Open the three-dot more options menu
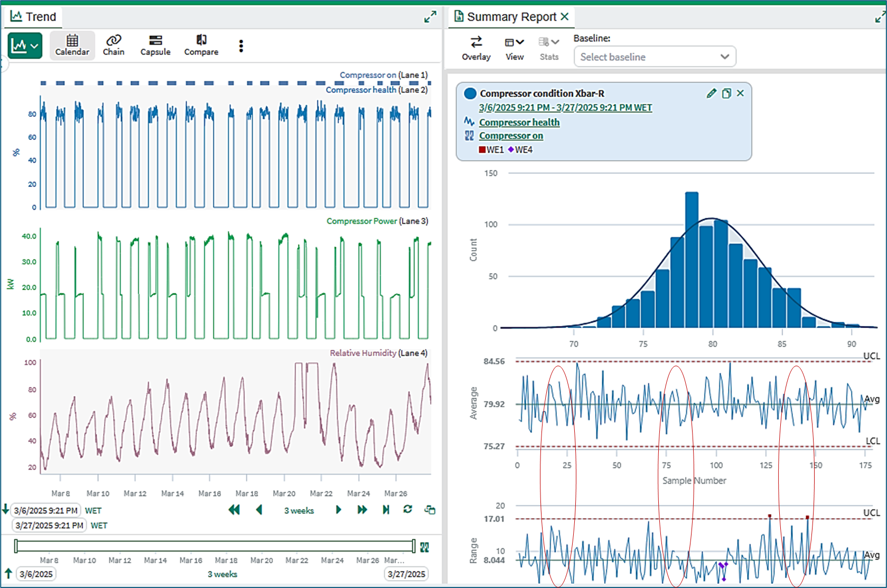 (x=241, y=46)
